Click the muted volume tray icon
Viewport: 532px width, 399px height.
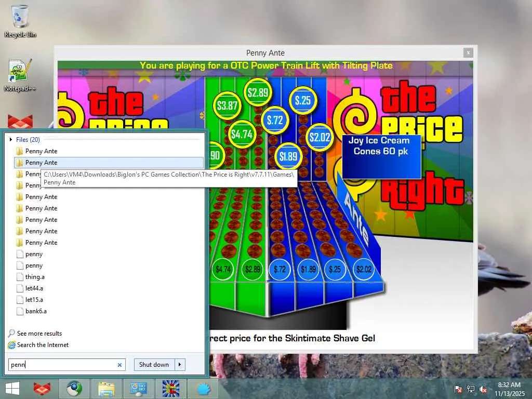coord(483,389)
